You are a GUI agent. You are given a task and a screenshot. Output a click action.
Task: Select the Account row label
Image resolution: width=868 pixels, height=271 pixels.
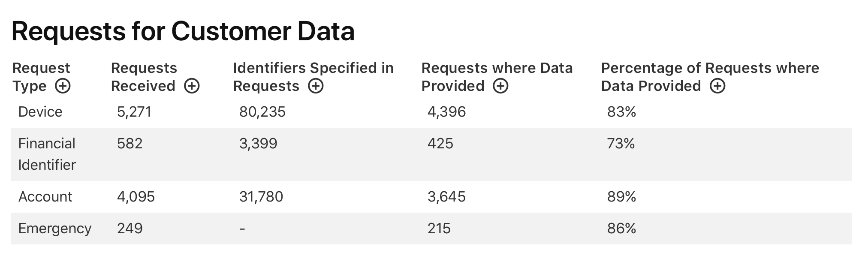pyautogui.click(x=45, y=197)
